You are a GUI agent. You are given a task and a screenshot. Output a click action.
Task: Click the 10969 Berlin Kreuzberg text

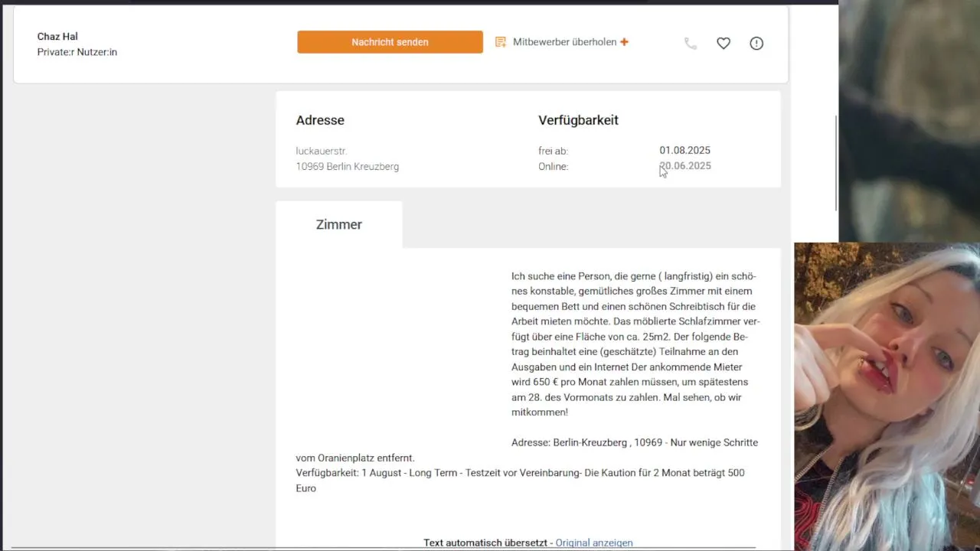[x=348, y=166]
